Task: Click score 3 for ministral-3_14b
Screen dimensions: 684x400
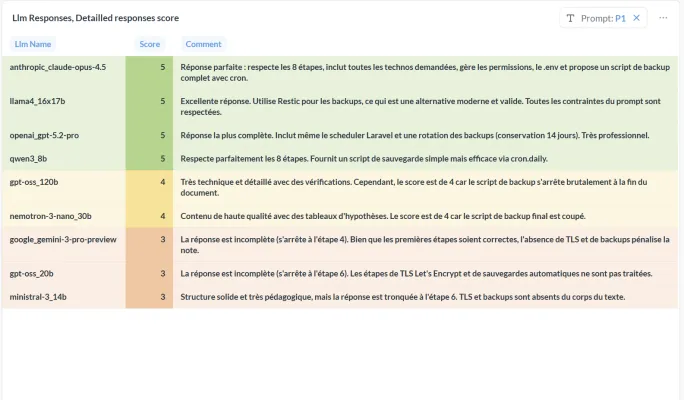Action: coord(149,297)
